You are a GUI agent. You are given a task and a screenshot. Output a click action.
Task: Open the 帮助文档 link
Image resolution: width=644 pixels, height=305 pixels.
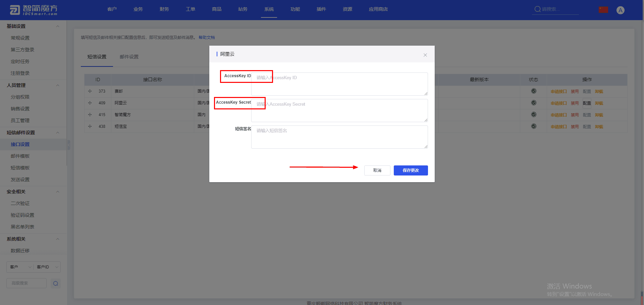207,38
